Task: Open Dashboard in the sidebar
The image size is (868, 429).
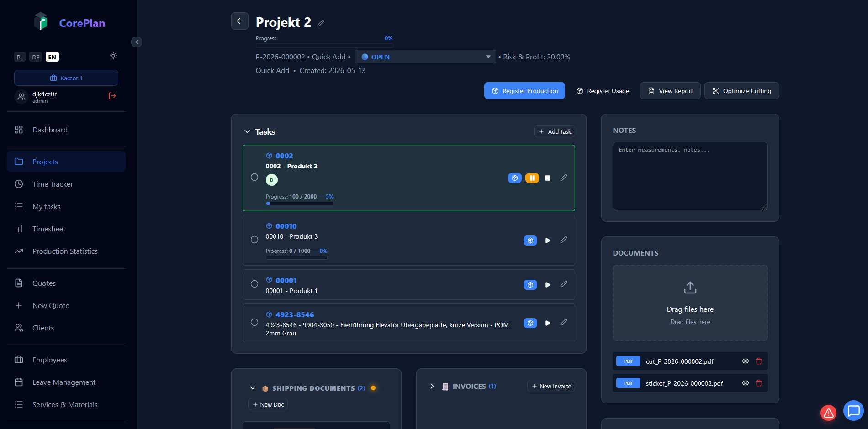Action: tap(66, 130)
